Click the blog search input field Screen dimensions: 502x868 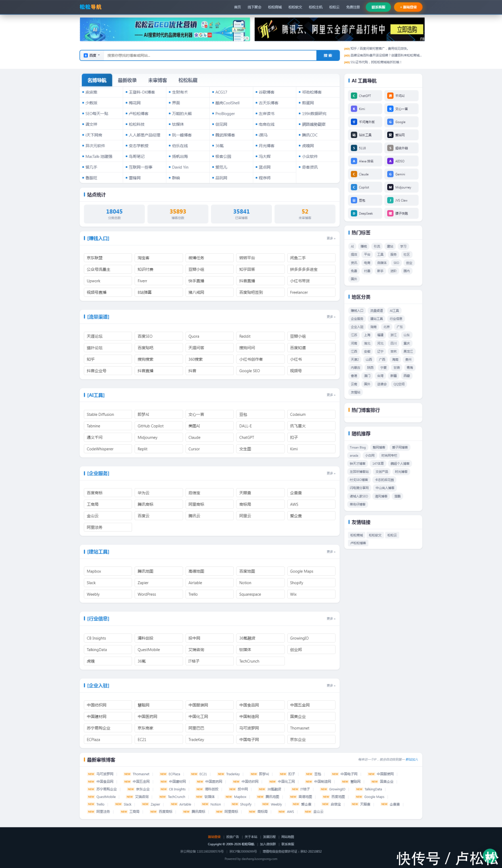tap(209, 55)
